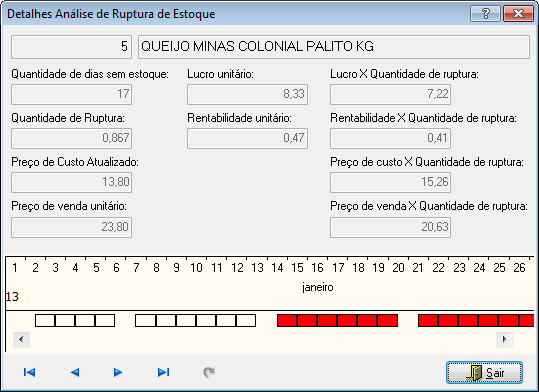Select the Lucro unitário value field
The height and width of the screenshot is (392, 539).
tap(248, 95)
